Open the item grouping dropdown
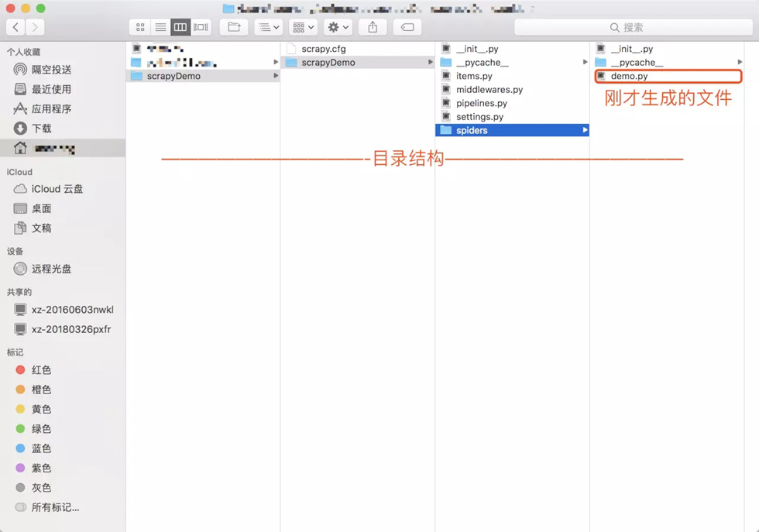759x532 pixels. [x=303, y=27]
